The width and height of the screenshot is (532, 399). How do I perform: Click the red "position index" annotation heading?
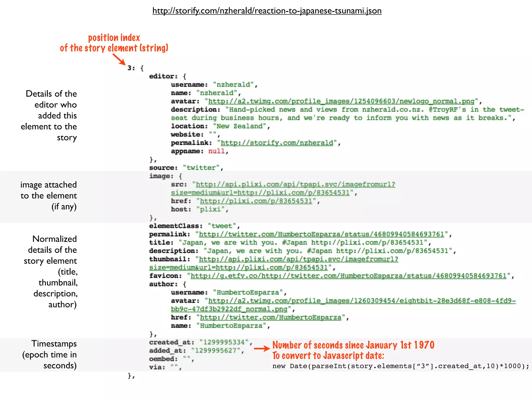(114, 38)
